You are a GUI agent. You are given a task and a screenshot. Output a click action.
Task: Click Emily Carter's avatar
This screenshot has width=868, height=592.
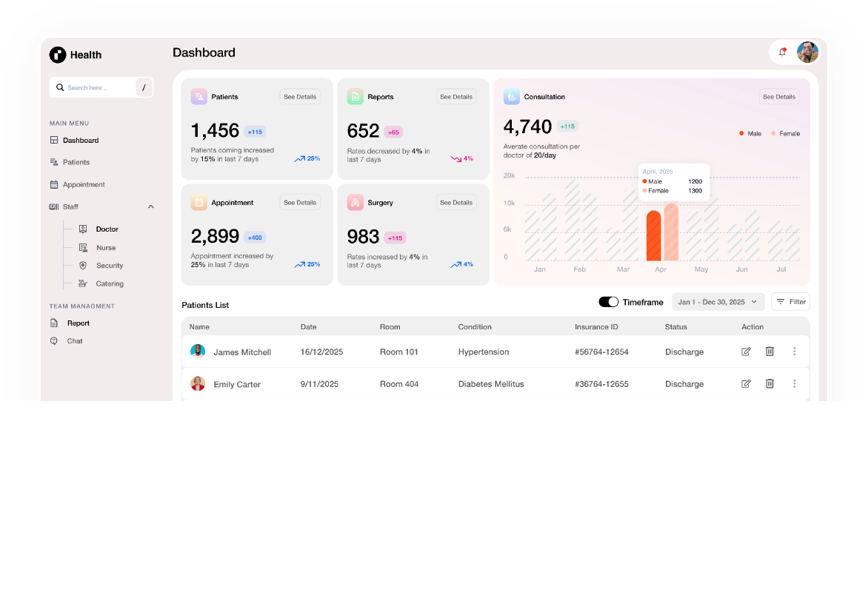click(198, 383)
